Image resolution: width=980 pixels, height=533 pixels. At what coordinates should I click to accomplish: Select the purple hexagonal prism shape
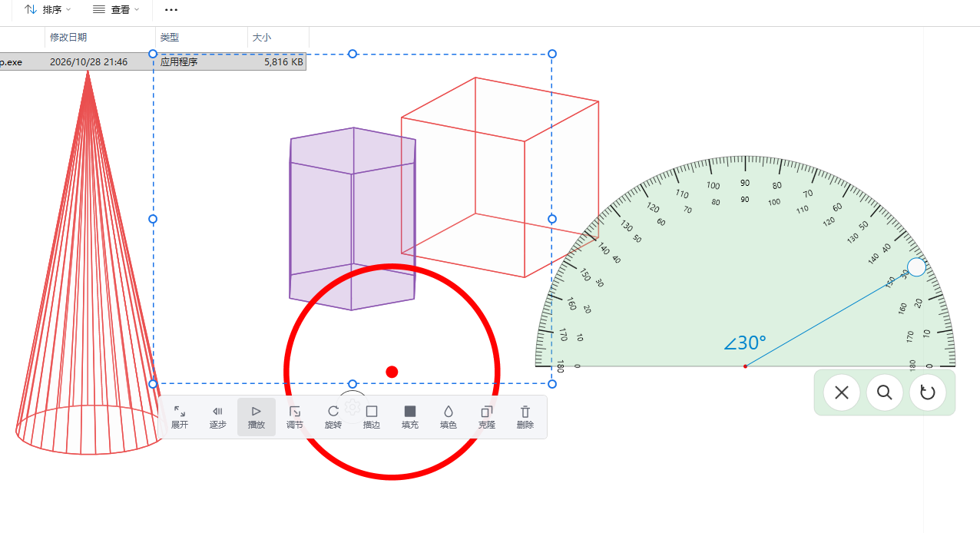coord(353,219)
